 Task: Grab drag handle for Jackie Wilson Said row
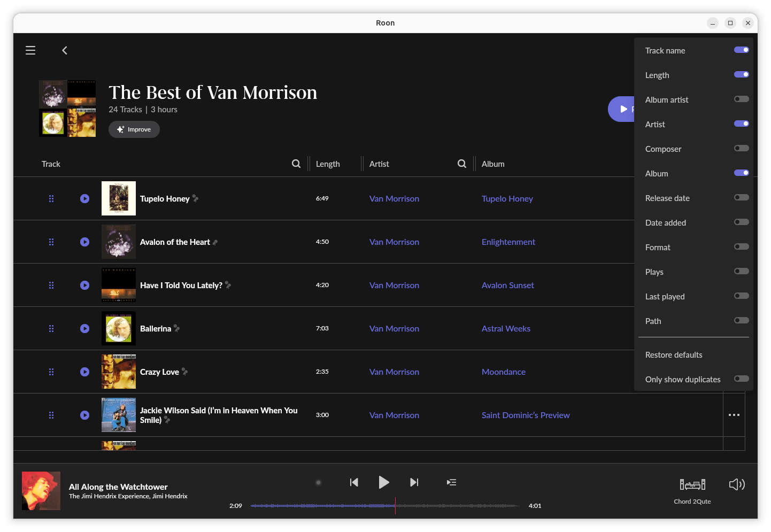click(x=51, y=415)
